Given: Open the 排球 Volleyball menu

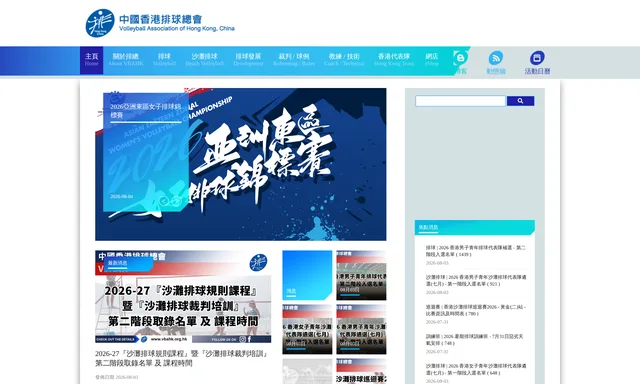Looking at the screenshot, I should (x=164, y=60).
